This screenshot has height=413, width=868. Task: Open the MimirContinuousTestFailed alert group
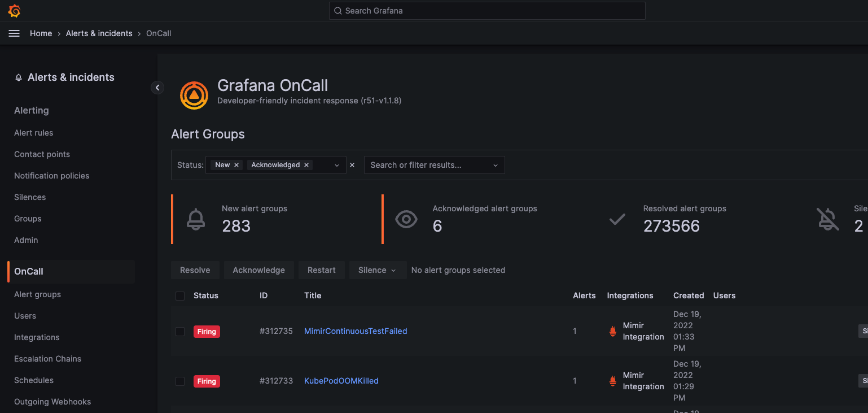click(356, 331)
